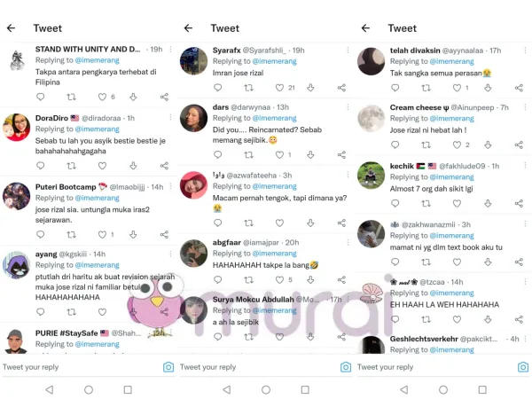Download kechik's reply via arrow icon
532x399 pixels.
pos(488,203)
